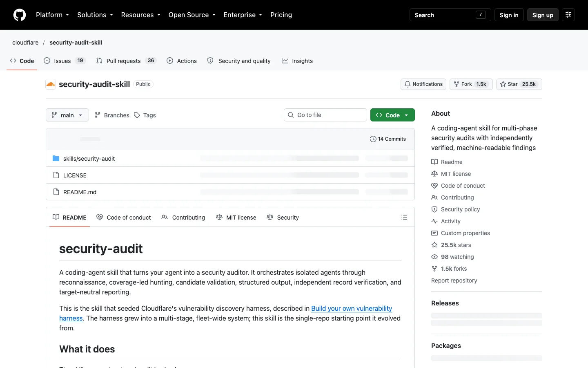Image resolution: width=588 pixels, height=368 pixels.
Task: Open the green Code dropdown
Action: click(392, 115)
